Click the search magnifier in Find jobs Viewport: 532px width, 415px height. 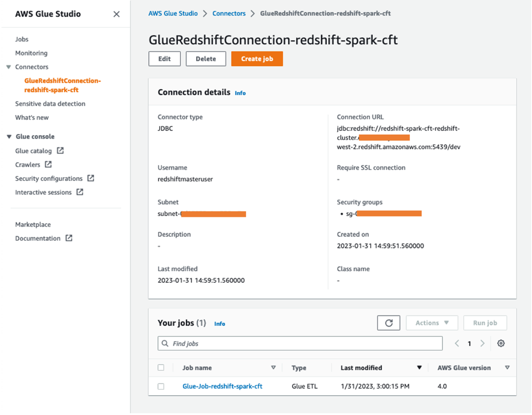point(165,343)
